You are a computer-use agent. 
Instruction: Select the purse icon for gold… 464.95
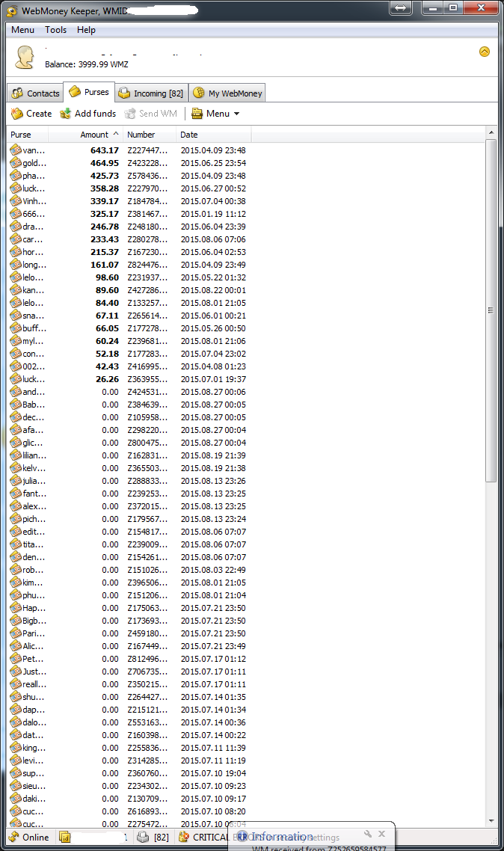[16, 163]
